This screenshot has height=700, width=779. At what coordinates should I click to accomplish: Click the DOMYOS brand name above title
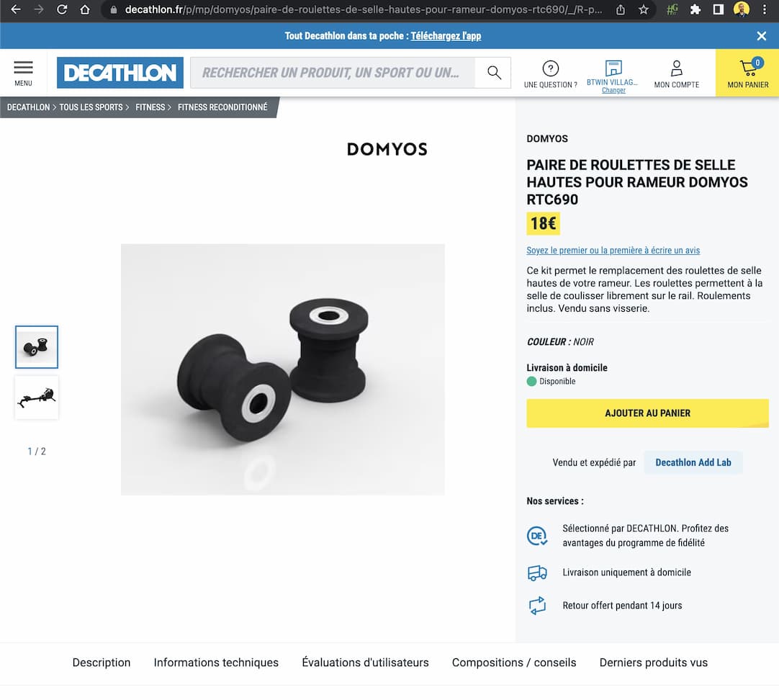[547, 138]
